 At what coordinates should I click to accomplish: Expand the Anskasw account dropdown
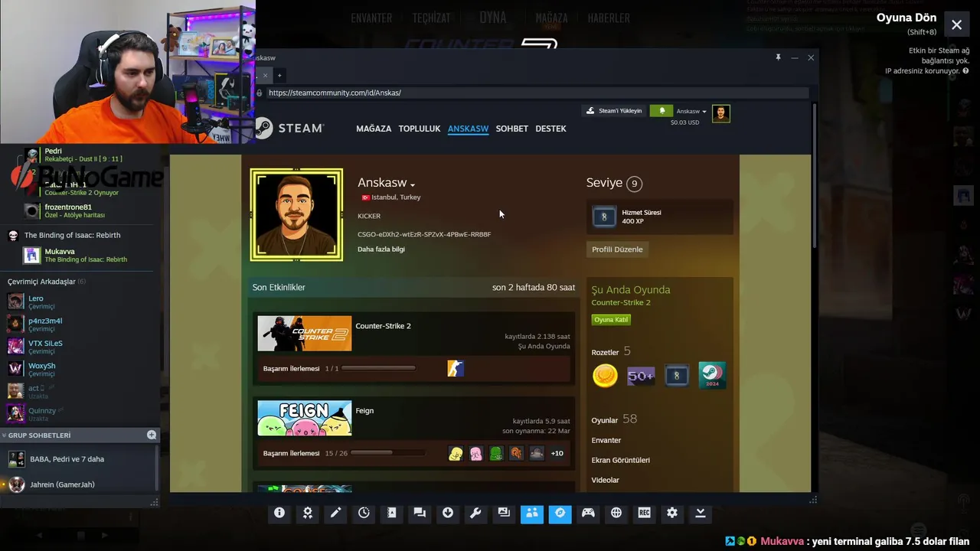691,112
